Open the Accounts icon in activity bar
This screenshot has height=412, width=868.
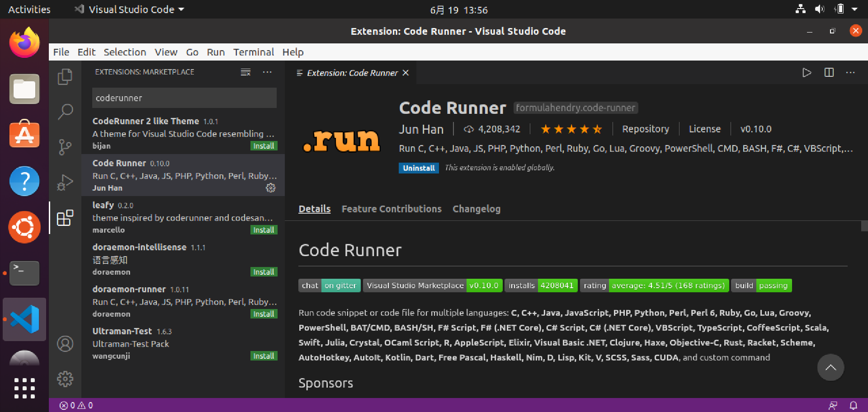pos(65,344)
